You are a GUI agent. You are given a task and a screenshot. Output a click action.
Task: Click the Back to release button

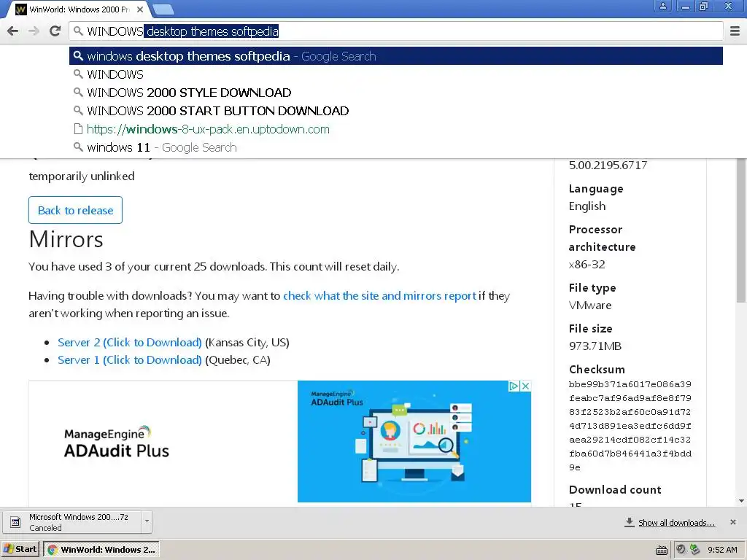(x=75, y=210)
